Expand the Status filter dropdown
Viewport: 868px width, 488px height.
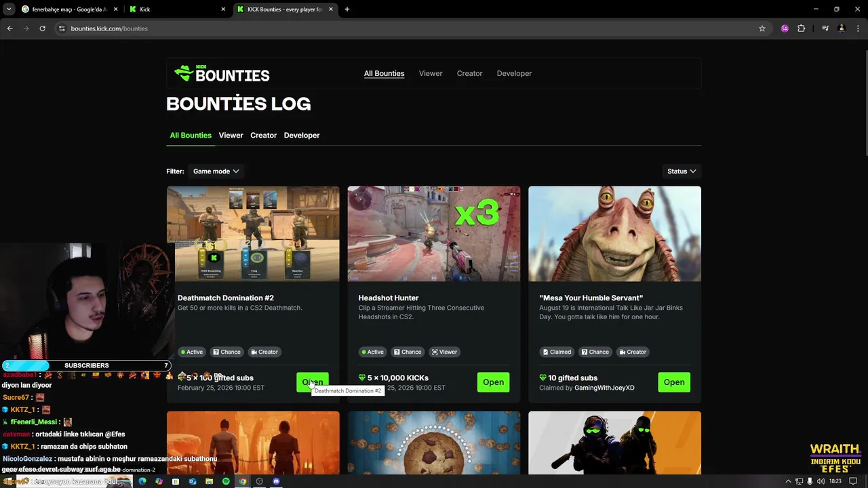pyautogui.click(x=682, y=171)
